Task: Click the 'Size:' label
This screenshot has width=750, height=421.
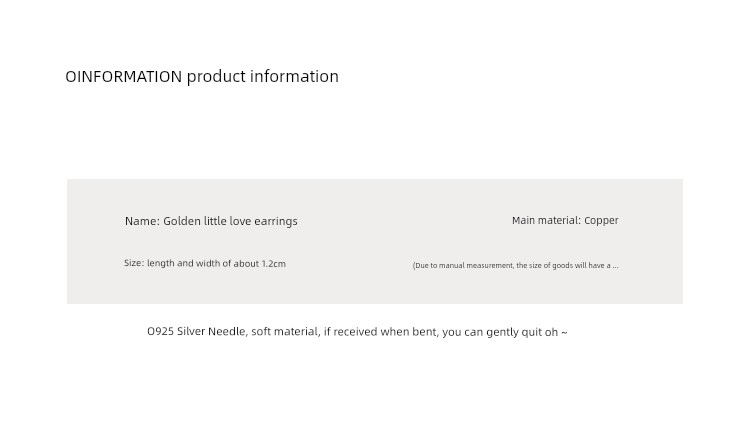Action: point(134,263)
